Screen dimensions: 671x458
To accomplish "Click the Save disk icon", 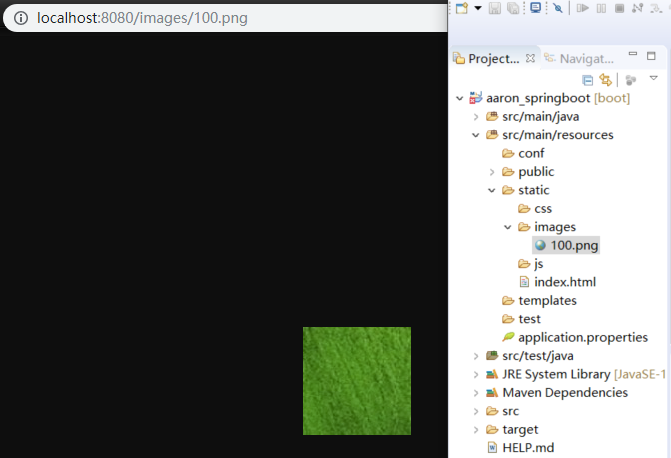I will [495, 8].
